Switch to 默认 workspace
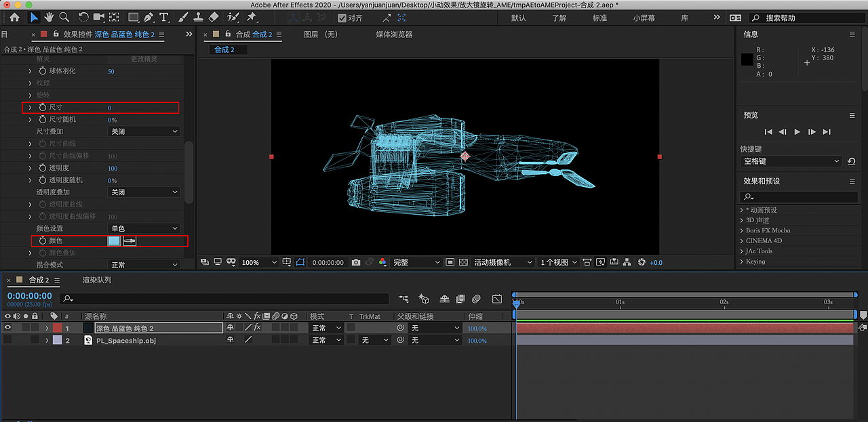 click(519, 18)
